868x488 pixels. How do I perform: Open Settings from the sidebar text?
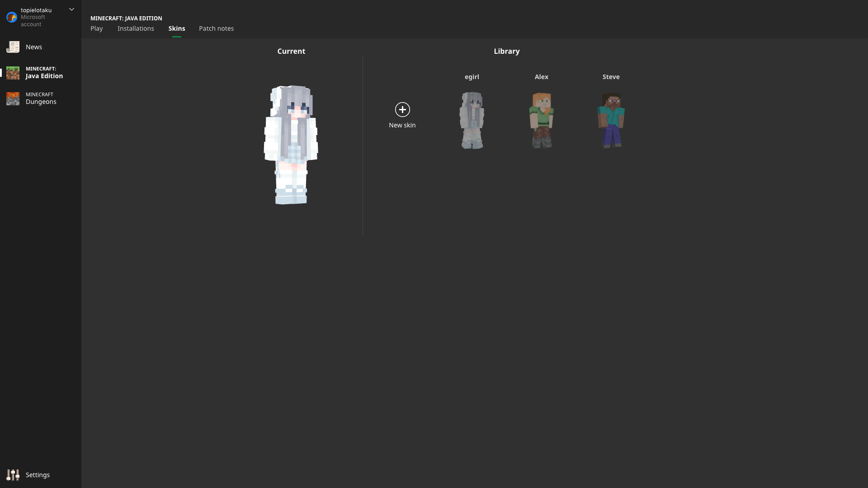click(38, 475)
